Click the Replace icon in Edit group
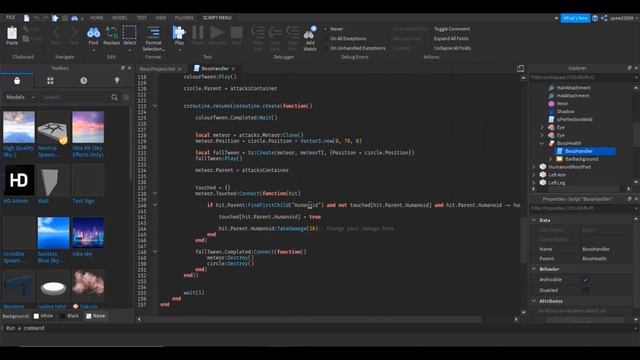Viewport: 640px width, 360px height. pos(111,33)
